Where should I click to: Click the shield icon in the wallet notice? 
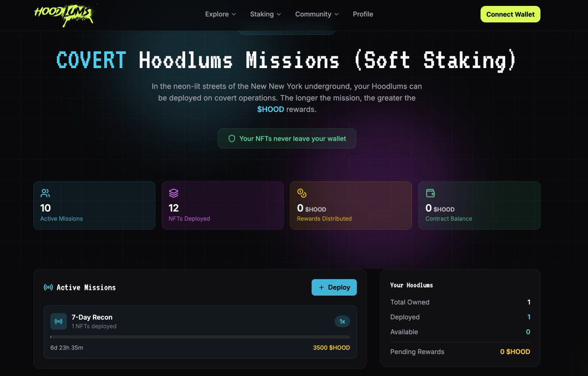[x=232, y=139]
